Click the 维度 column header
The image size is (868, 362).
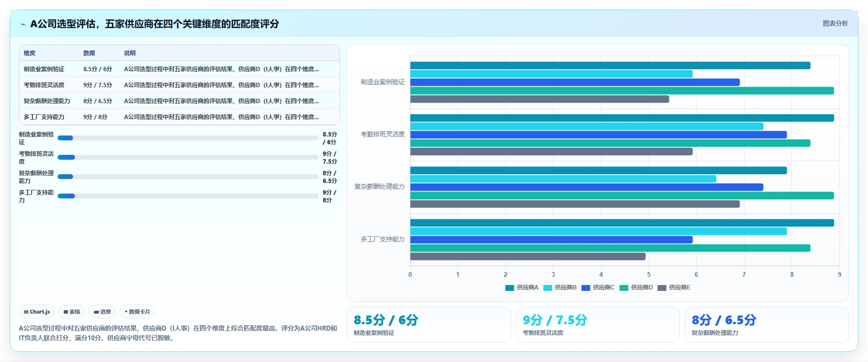click(29, 53)
